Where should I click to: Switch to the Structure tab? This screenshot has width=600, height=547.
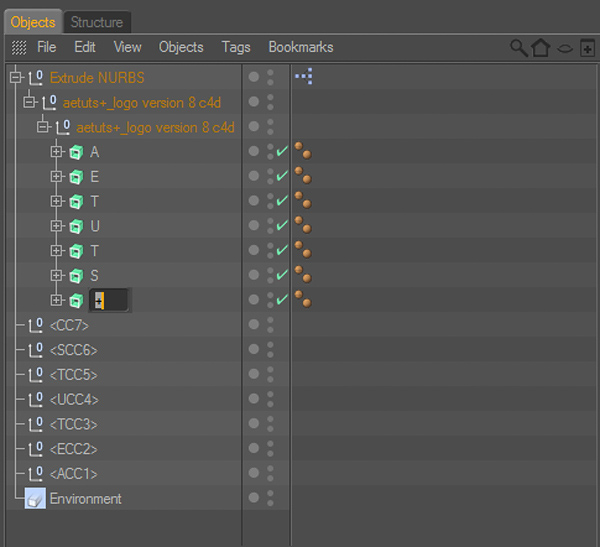point(97,22)
